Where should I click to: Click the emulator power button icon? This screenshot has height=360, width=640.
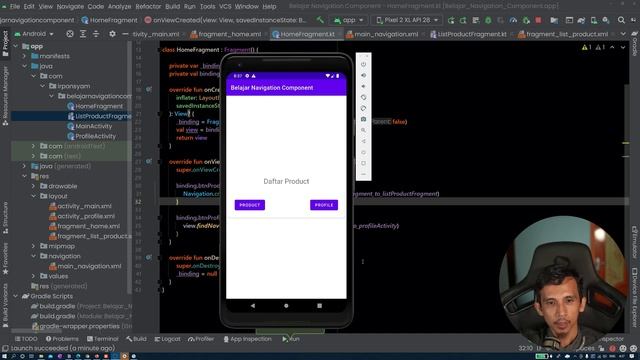click(x=363, y=64)
